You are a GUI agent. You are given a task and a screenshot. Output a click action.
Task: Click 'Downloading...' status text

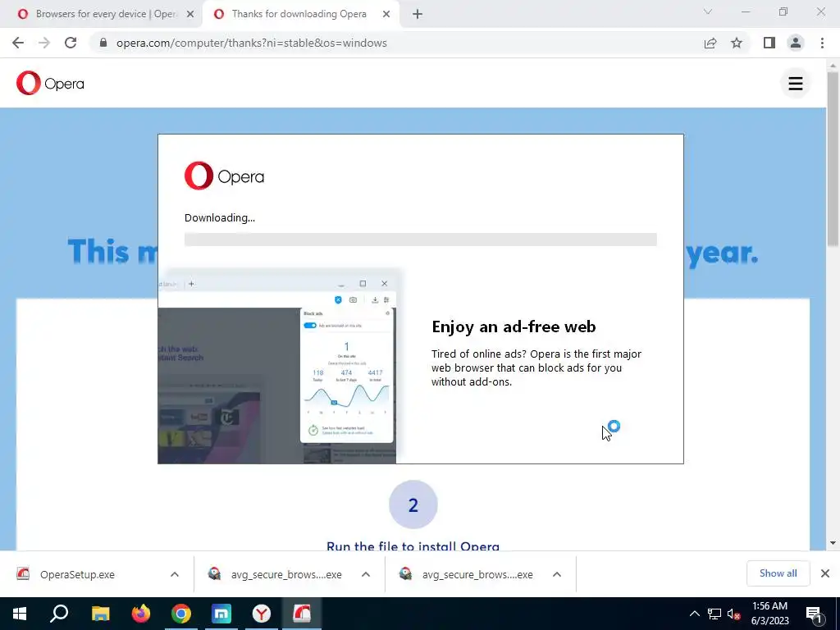point(220,218)
